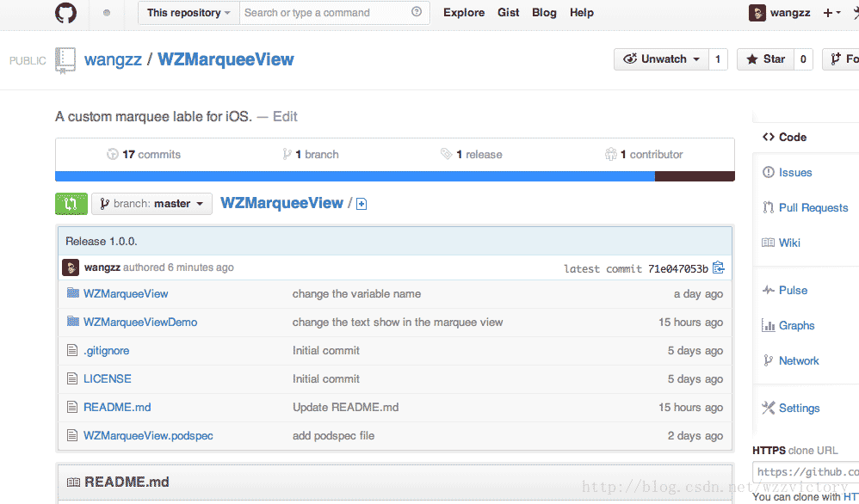Click the HTTPS clone URL field
This screenshot has width=859, height=504.
[x=806, y=471]
